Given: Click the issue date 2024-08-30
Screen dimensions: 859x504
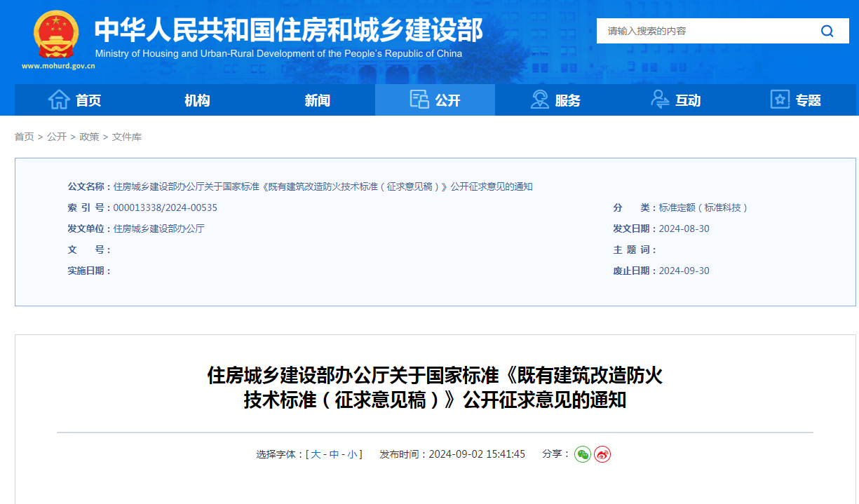Looking at the screenshot, I should click(x=684, y=229).
